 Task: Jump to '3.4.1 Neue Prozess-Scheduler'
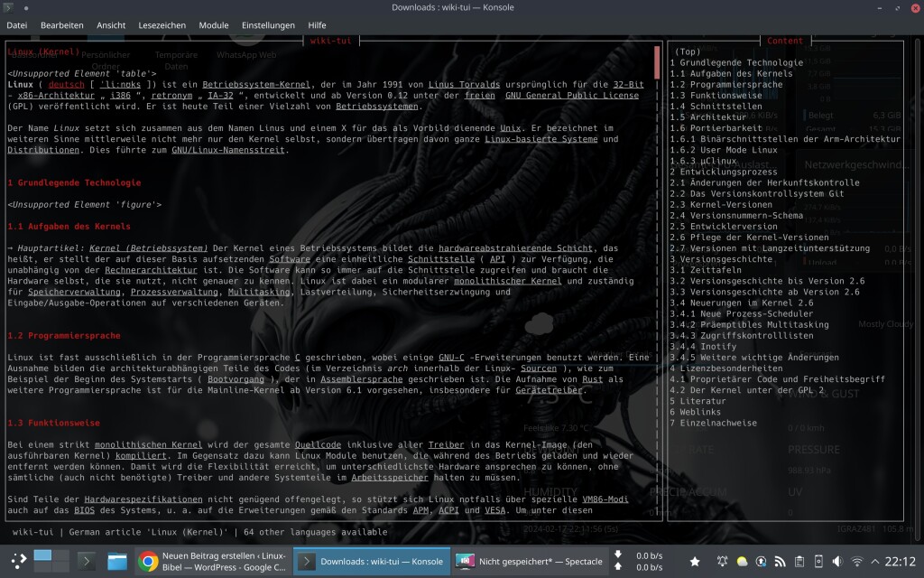point(742,313)
